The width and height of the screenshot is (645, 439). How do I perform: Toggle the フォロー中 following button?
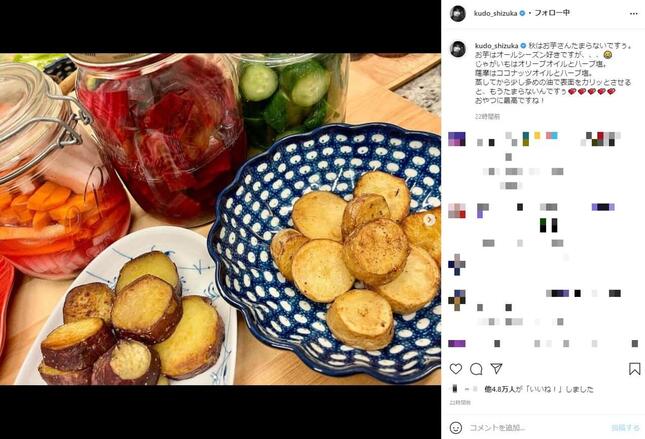click(552, 13)
